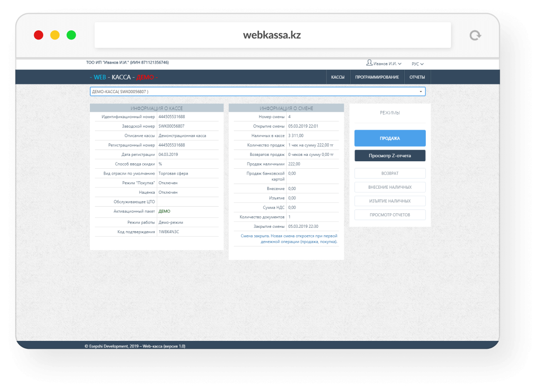
Task: Click the Сумма НДС label
Action: click(x=274, y=207)
